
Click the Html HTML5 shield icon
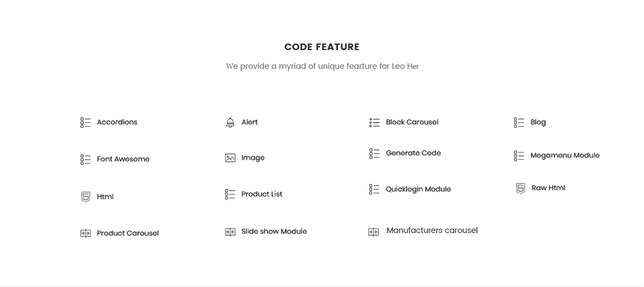tap(85, 197)
